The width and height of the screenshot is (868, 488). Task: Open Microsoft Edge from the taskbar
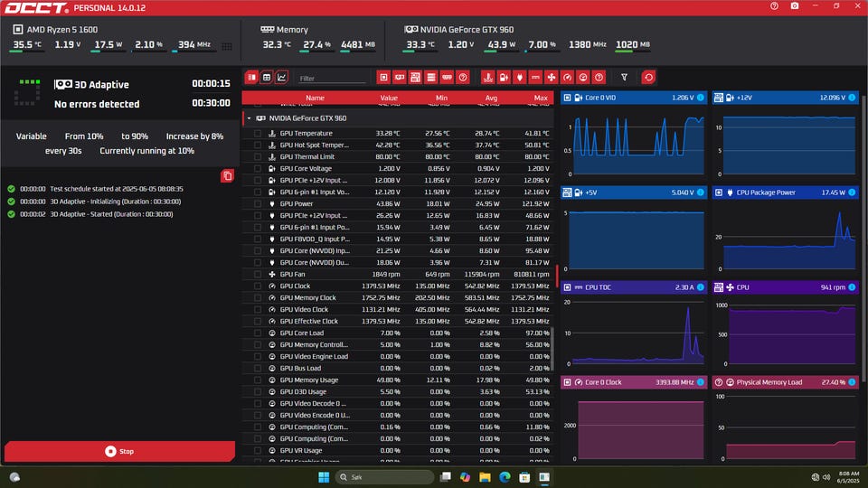coord(505,477)
